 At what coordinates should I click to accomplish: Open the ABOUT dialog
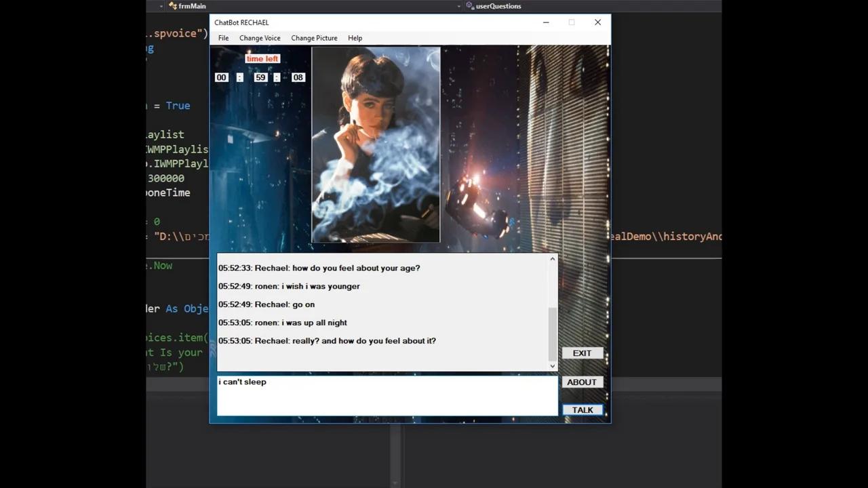point(581,382)
